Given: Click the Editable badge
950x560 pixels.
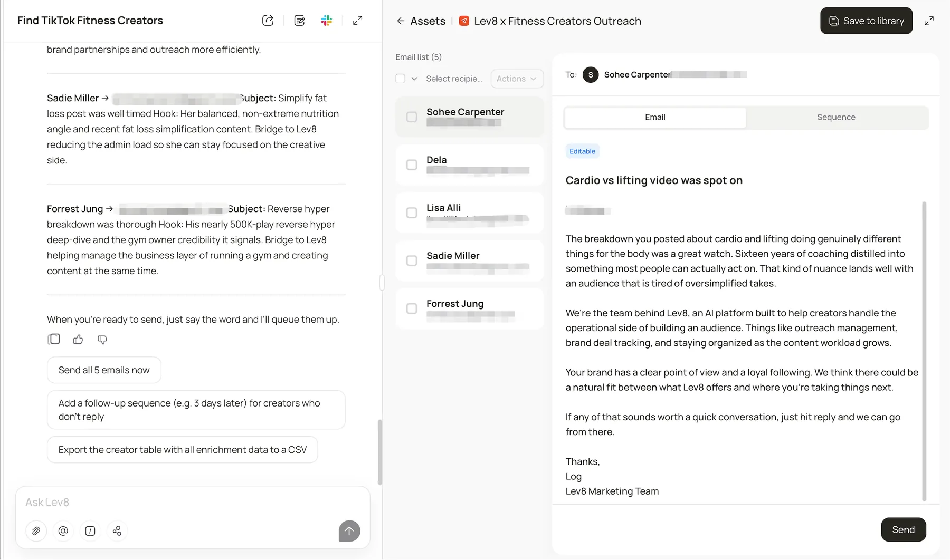Looking at the screenshot, I should coord(582,151).
